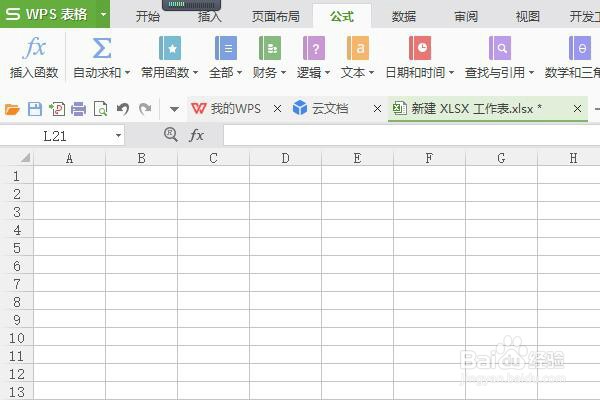Click the print icon
The image size is (600, 400).
click(x=78, y=109)
